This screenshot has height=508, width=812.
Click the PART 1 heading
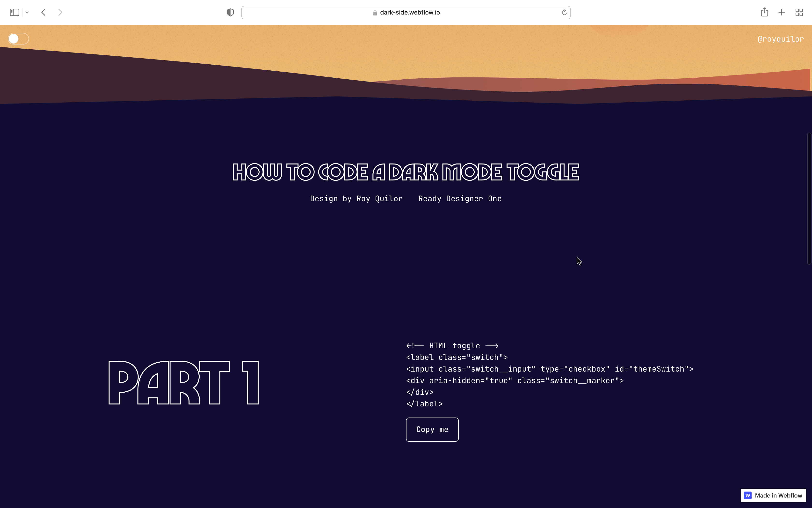point(184,383)
